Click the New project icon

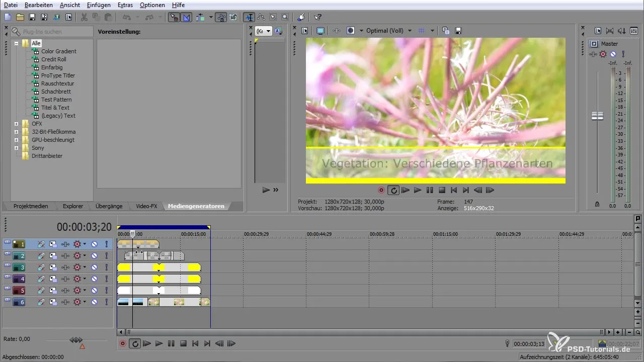click(x=8, y=17)
